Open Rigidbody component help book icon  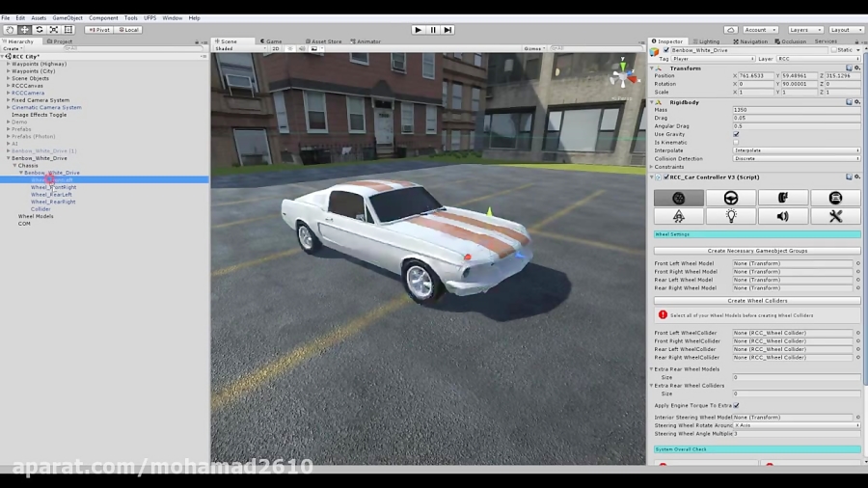click(849, 102)
